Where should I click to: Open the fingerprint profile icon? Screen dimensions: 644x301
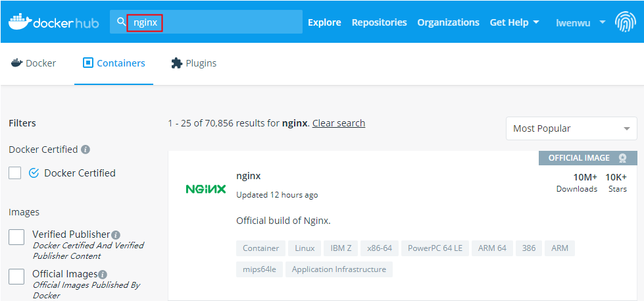click(x=626, y=22)
